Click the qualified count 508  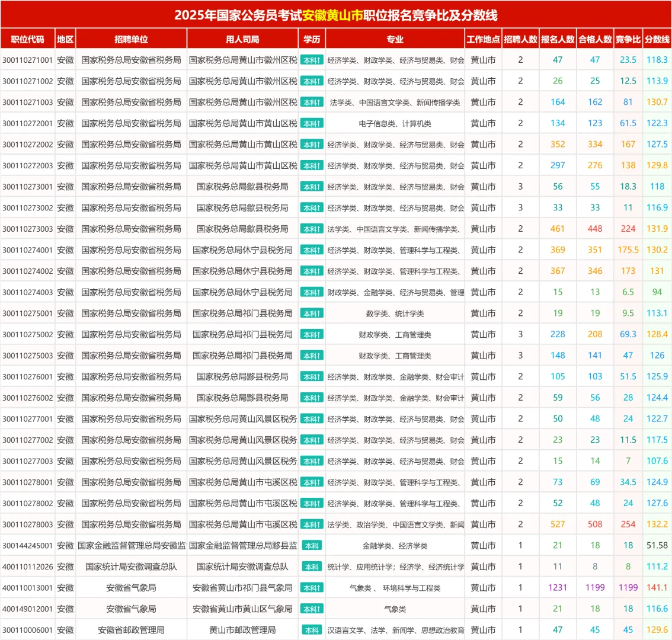point(595,524)
